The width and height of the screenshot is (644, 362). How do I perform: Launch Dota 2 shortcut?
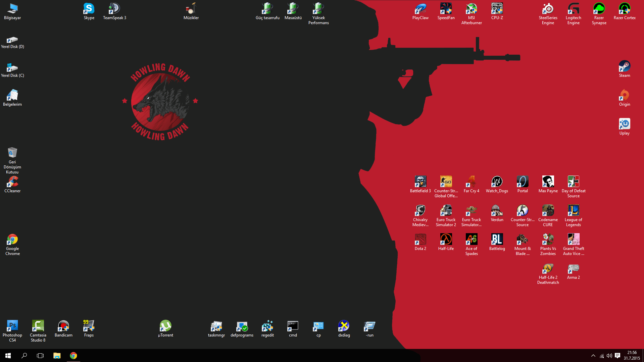pyautogui.click(x=420, y=239)
